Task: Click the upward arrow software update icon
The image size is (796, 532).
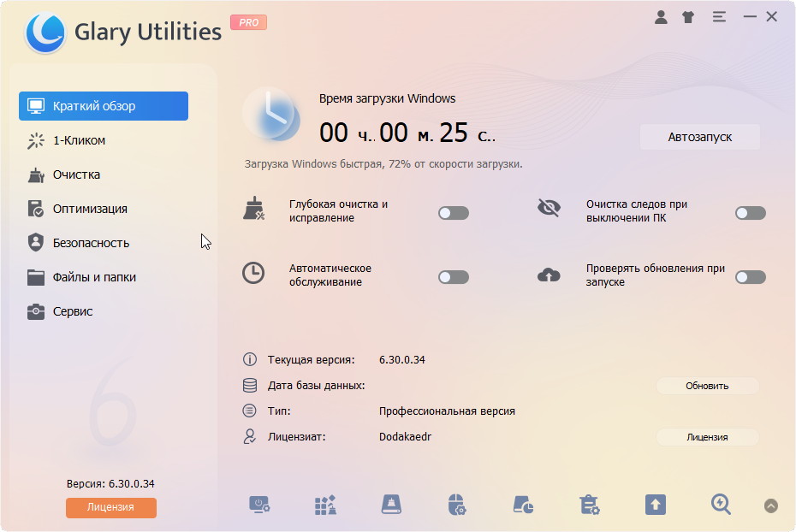Action: click(x=656, y=505)
